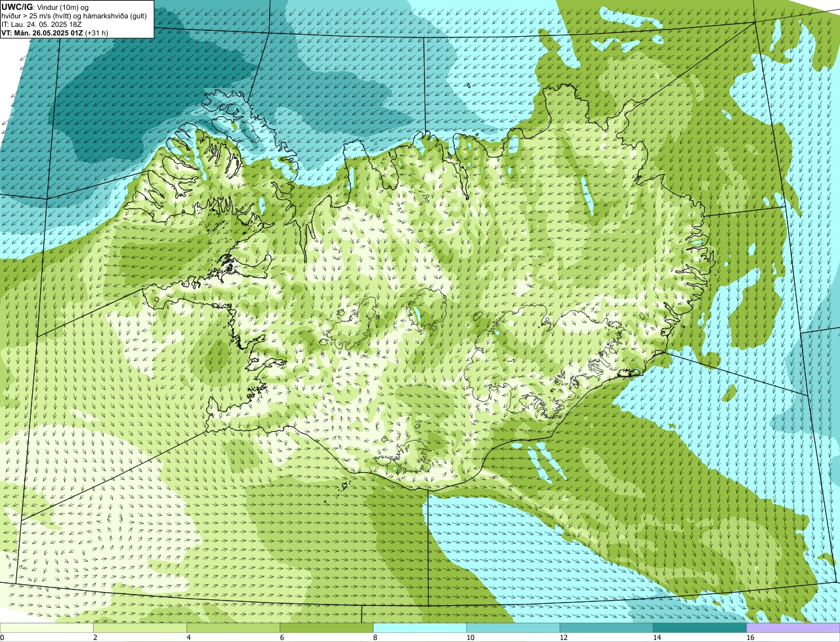
Task: Click the 4–6 m/s green legend swatch
Action: [x=233, y=628]
